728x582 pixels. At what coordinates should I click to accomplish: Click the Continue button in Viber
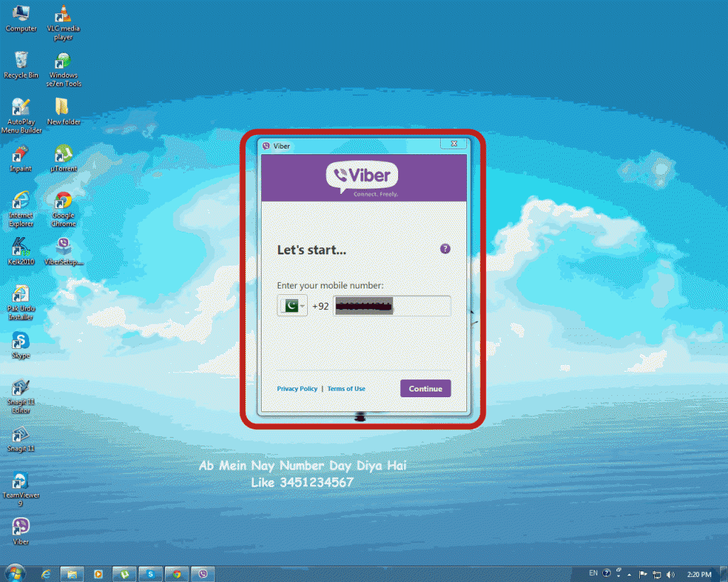tap(425, 389)
